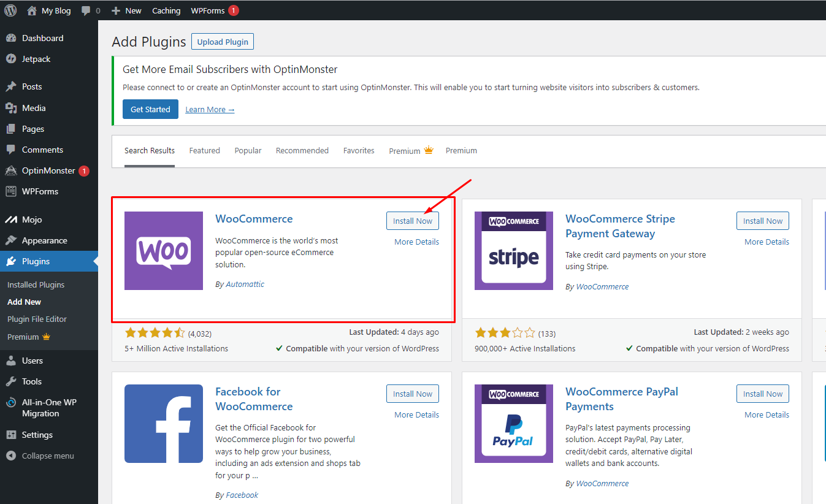The image size is (826, 504).
Task: Click the Media icon in sidebar
Action: point(11,108)
